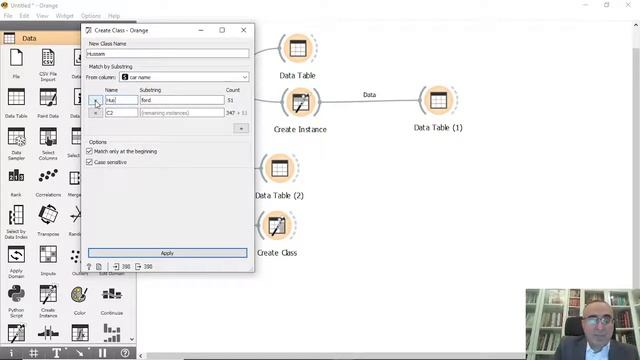Viewport: 640px width, 360px height.
Task: Open the 'From column' car name dropdown
Action: point(184,77)
